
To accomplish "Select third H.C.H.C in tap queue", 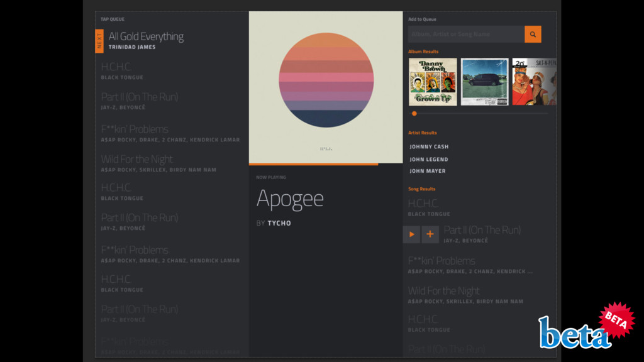I will [122, 283].
